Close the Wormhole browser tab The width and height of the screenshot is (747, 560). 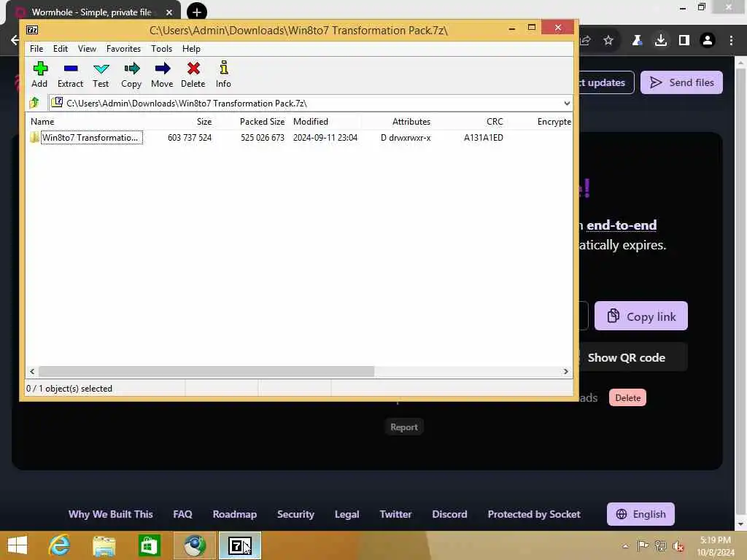169,12
